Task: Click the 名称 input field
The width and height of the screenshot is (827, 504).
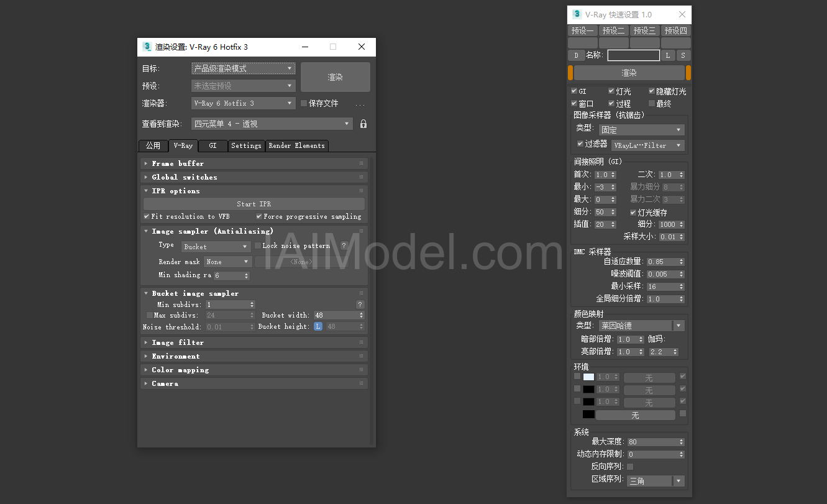Action: (634, 55)
